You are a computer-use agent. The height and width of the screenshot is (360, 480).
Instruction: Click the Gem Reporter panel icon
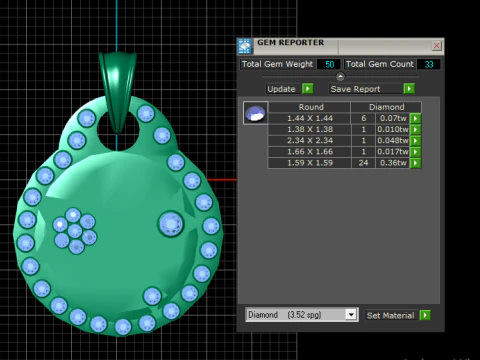[x=245, y=46]
